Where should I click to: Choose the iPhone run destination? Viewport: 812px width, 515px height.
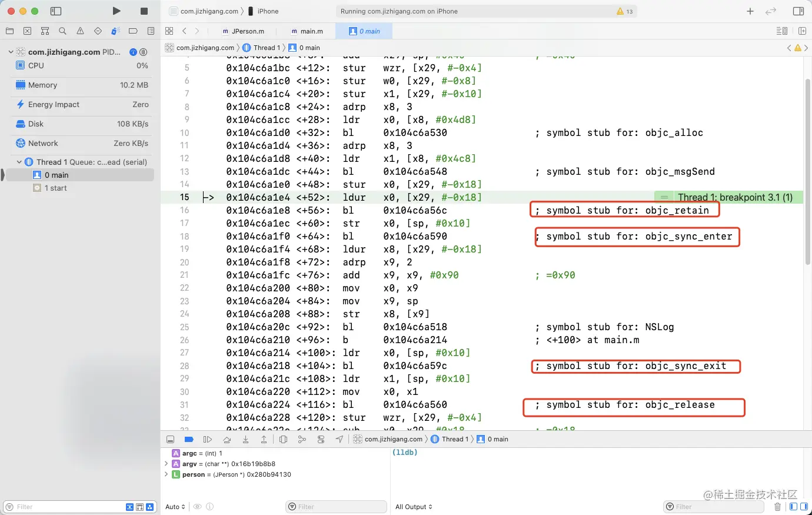263,11
